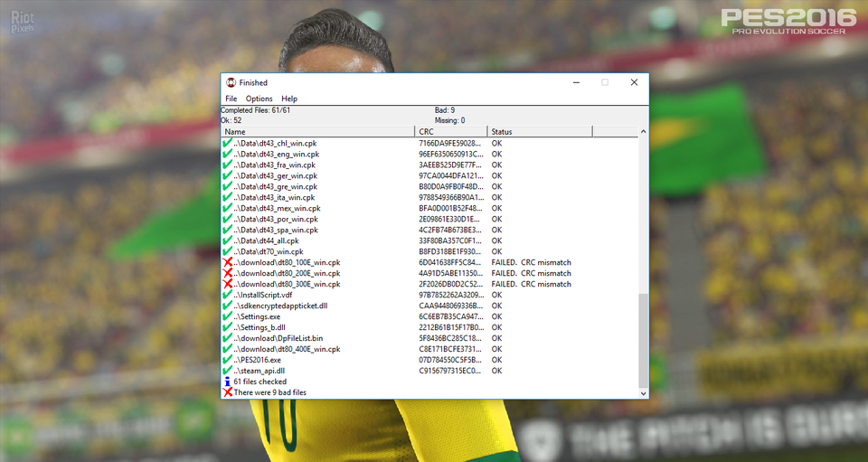Click green check icon for dt80_400E_win.cpk

228,349
